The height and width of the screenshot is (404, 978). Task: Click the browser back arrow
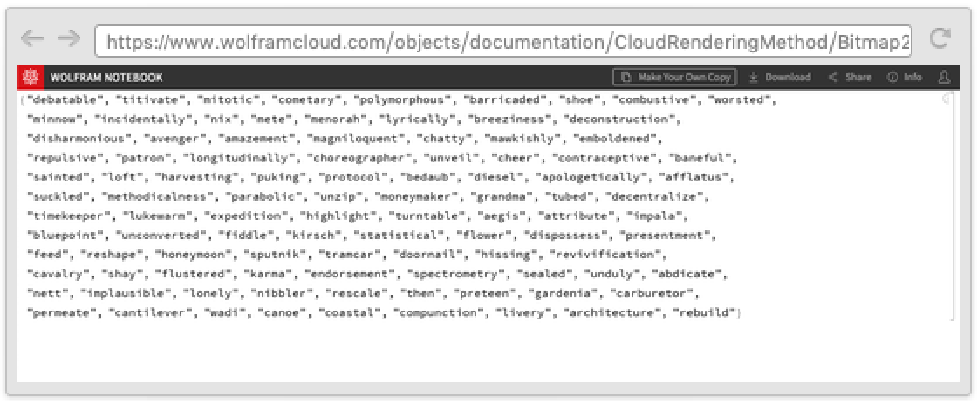click(x=33, y=39)
